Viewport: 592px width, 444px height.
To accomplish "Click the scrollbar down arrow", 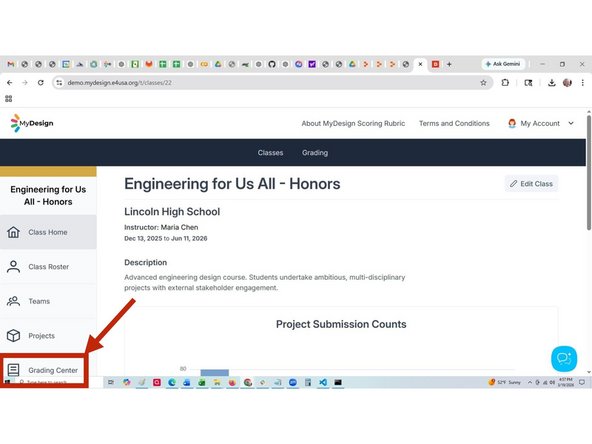I will tap(589, 372).
